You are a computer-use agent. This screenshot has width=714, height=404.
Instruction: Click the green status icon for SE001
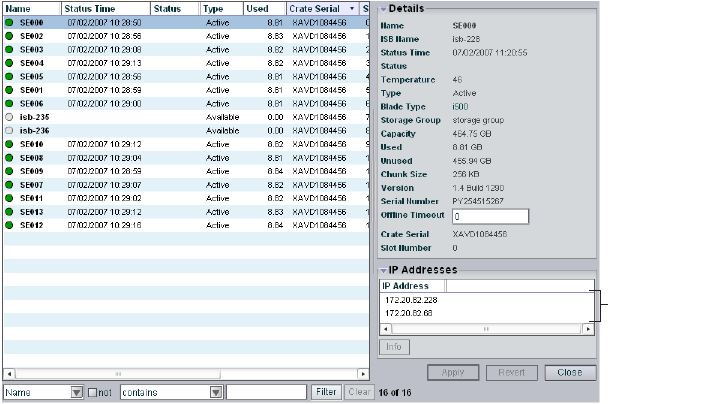9,90
